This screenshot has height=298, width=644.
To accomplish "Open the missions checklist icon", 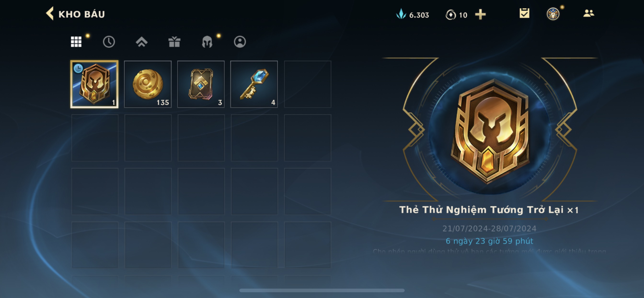I will click(x=524, y=13).
